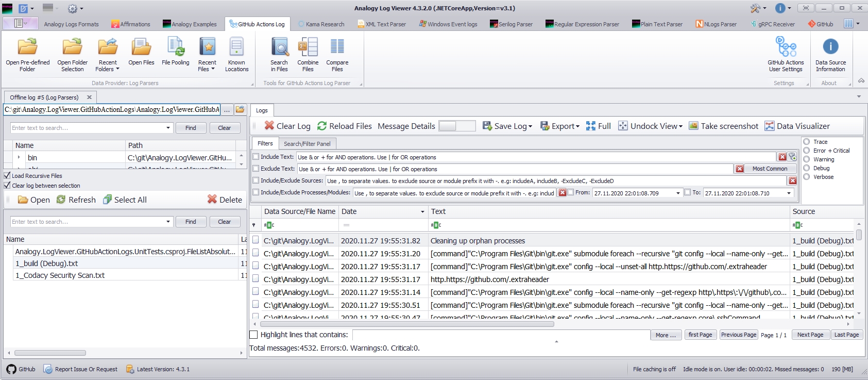Close the Offline log #5 tab
Image resolution: width=868 pixels, height=380 pixels.
coord(89,97)
